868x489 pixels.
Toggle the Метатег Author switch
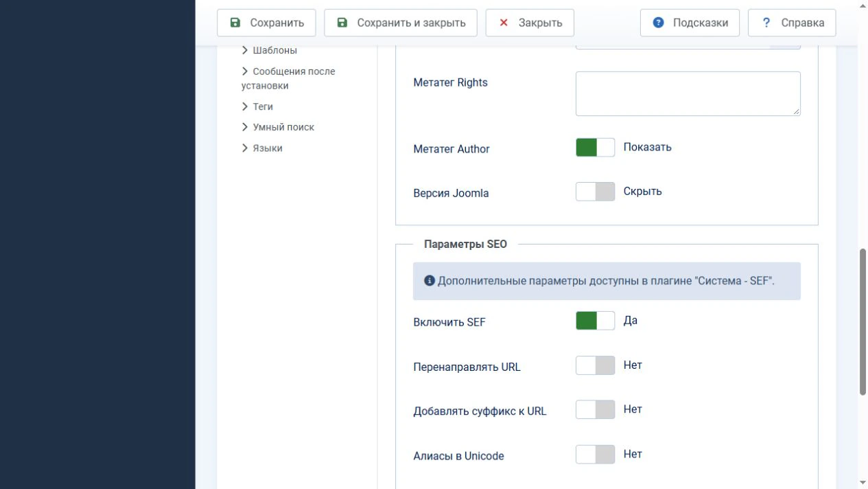[x=595, y=148]
